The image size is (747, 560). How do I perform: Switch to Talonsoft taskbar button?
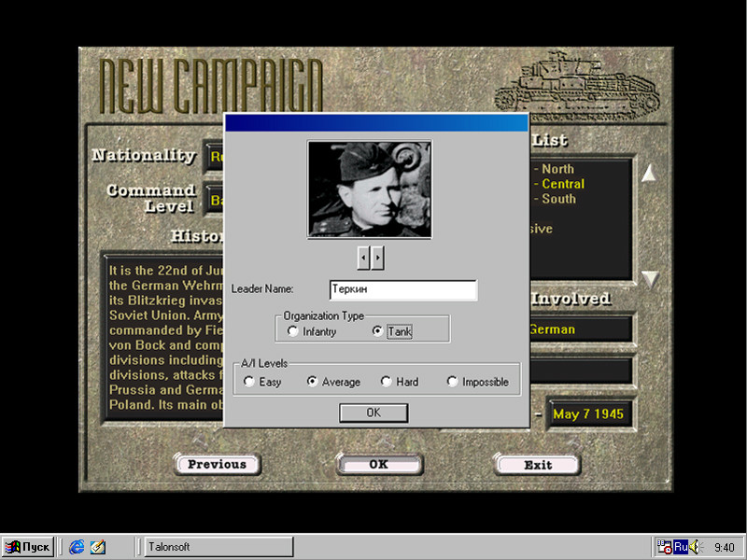click(218, 547)
